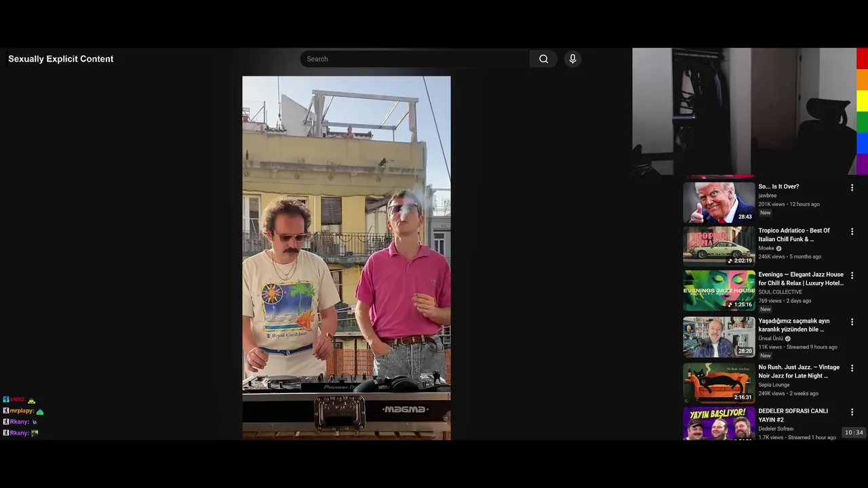Click the 28:43 duration badge
Viewport: 868px width, 488px height.
click(x=745, y=217)
